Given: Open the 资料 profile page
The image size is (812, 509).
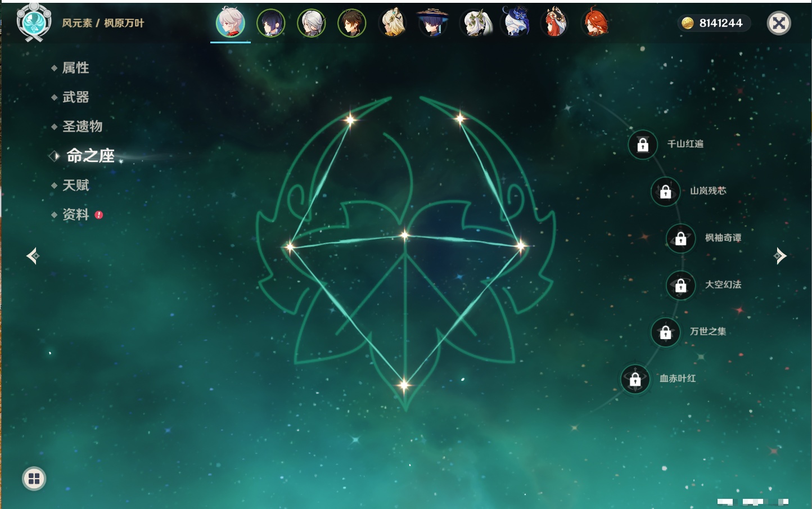Looking at the screenshot, I should coord(76,214).
